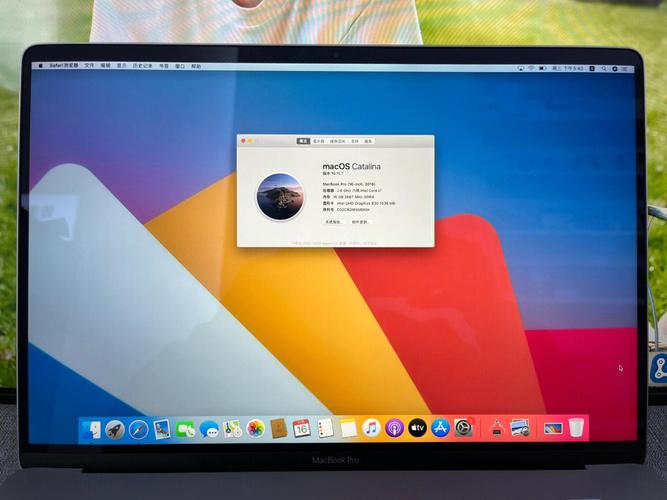Open Spotlight search magnifier in menu bar

coord(604,69)
